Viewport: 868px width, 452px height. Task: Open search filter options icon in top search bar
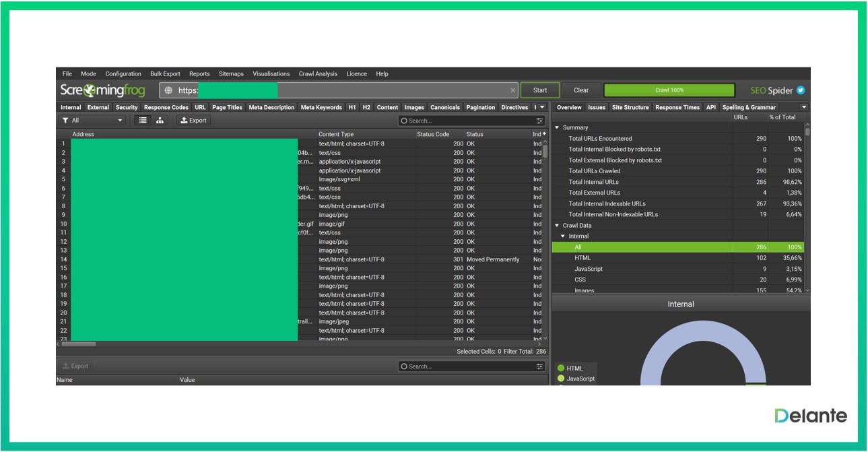pos(539,121)
